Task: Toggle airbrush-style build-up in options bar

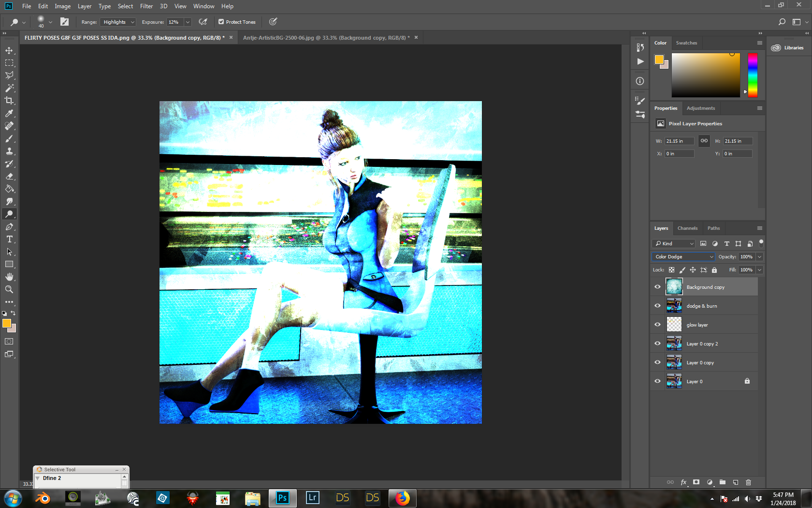Action: coord(203,22)
